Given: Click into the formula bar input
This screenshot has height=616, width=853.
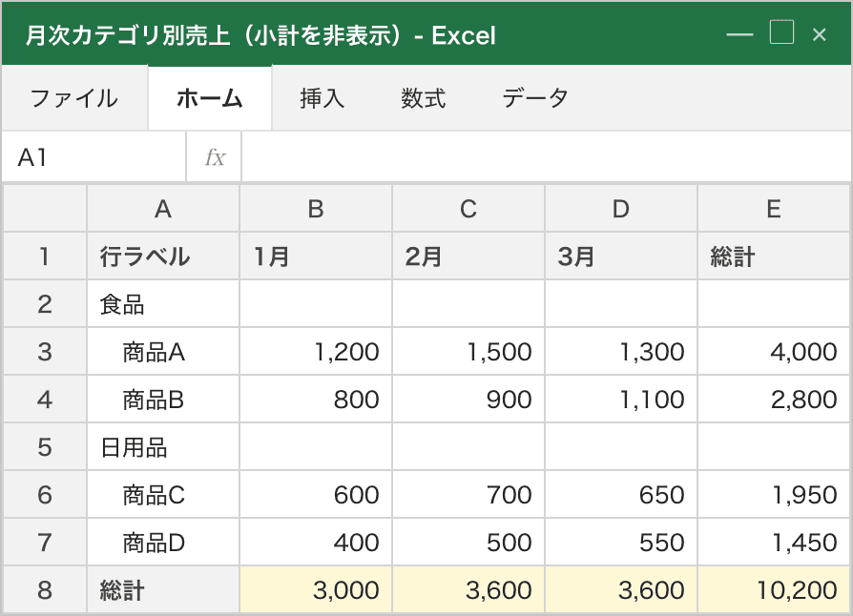Looking at the screenshot, I should point(547,157).
